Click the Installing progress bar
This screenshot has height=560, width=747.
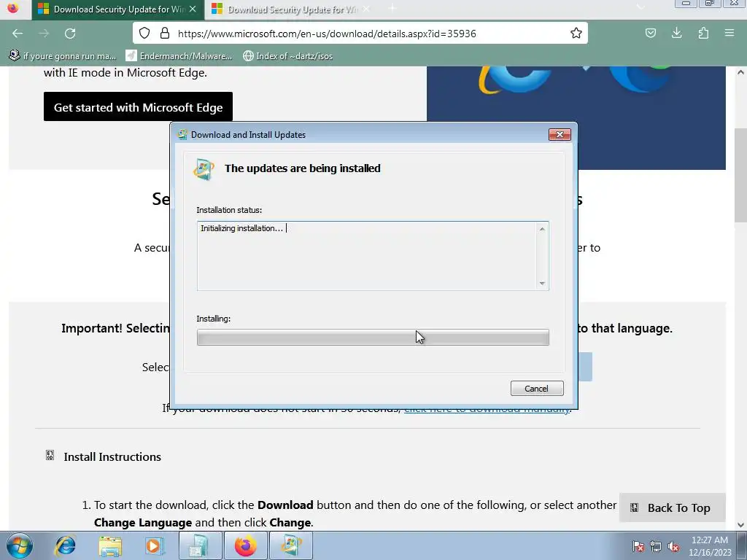(x=373, y=337)
